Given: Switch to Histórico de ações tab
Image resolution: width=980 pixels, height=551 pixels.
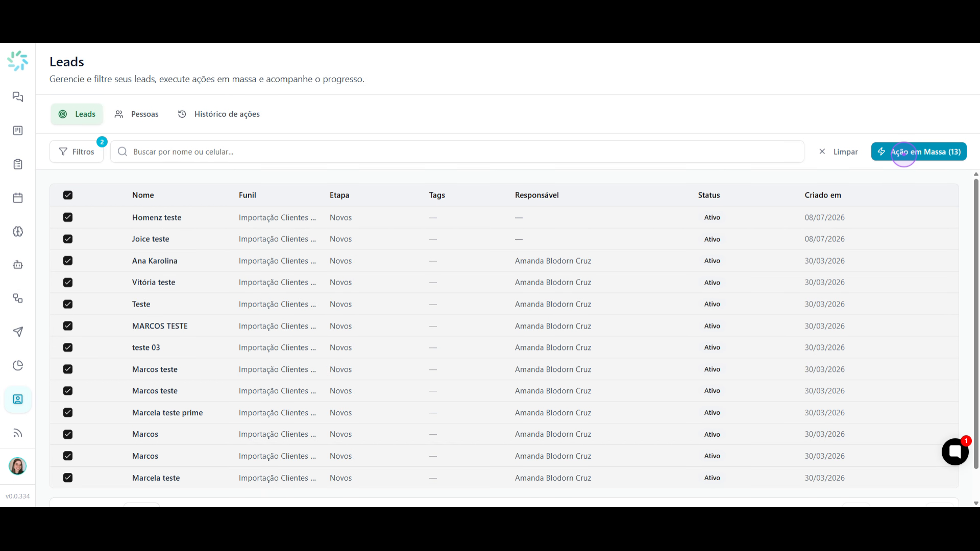Looking at the screenshot, I should (219, 114).
